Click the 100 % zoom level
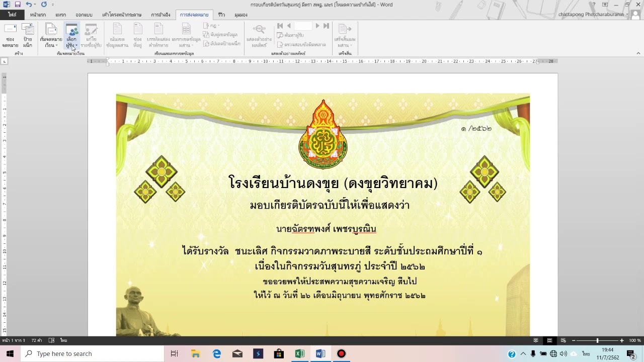Viewport: 644px width, 362px height. point(635,340)
